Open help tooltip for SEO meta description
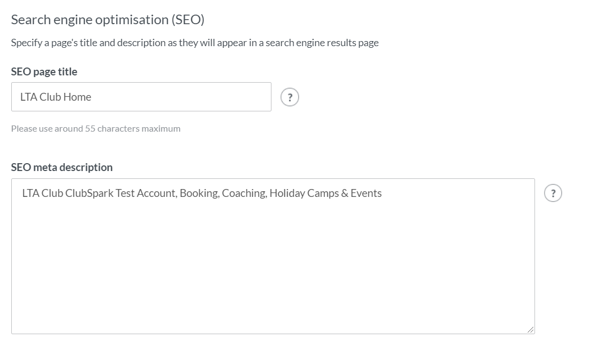Screen dimensions: 597x364 [553, 194]
